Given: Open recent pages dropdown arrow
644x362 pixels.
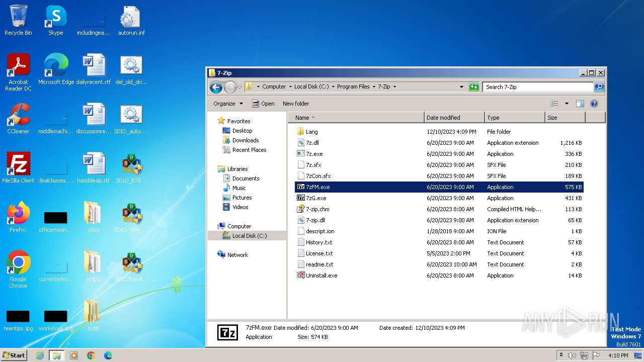Looking at the screenshot, I should pos(240,87).
